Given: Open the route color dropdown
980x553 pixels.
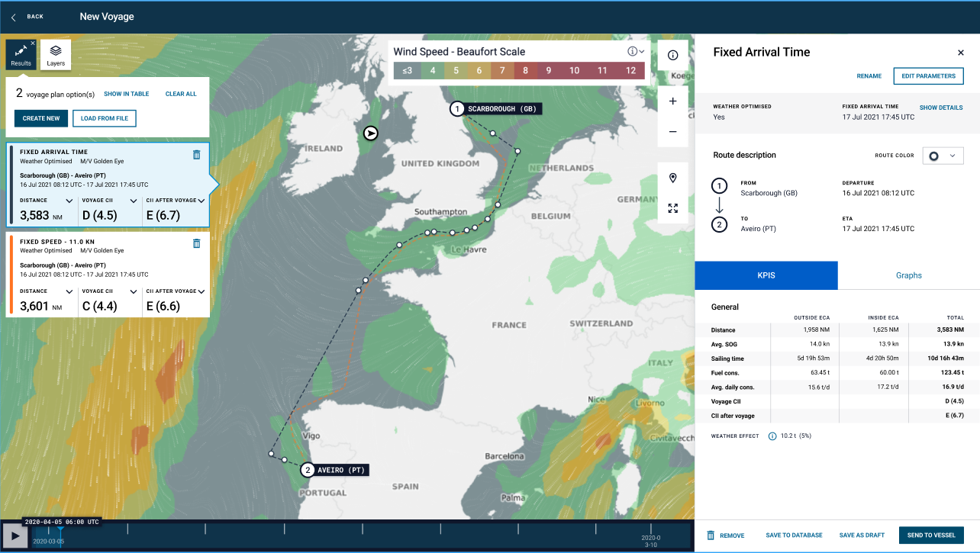Looking at the screenshot, I should (943, 156).
